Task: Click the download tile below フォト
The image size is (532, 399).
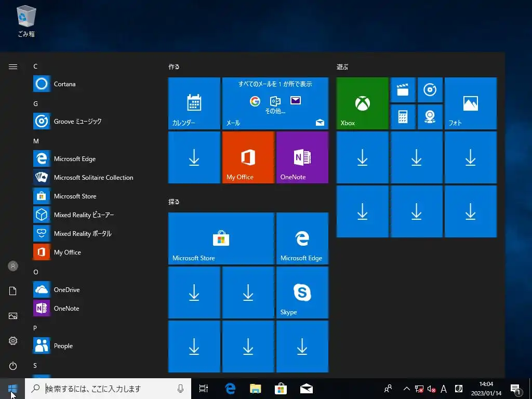Action: (x=471, y=157)
